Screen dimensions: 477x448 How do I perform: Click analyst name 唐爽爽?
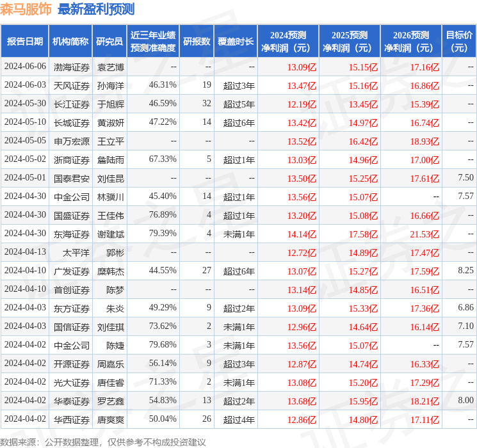point(111,420)
